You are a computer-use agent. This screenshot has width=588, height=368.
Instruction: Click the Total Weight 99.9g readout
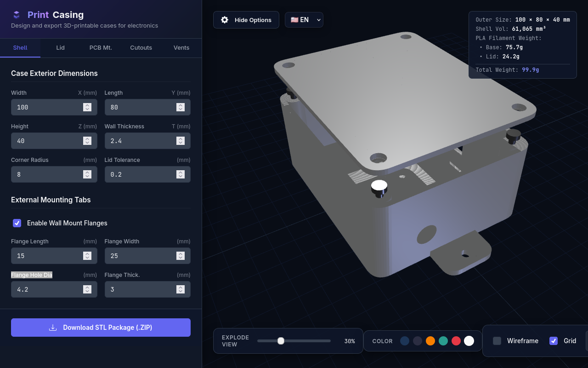pyautogui.click(x=507, y=70)
